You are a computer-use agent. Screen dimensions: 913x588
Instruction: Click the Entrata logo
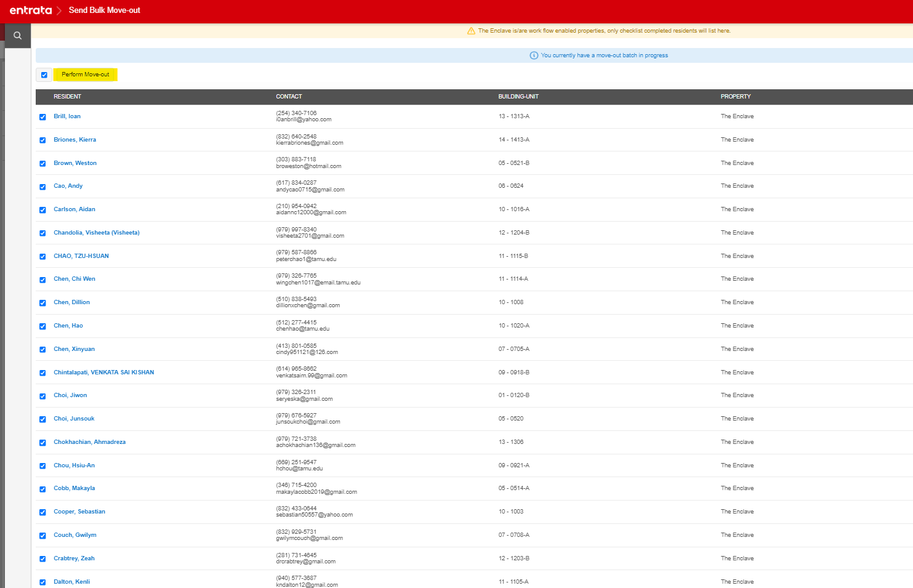[x=31, y=10]
